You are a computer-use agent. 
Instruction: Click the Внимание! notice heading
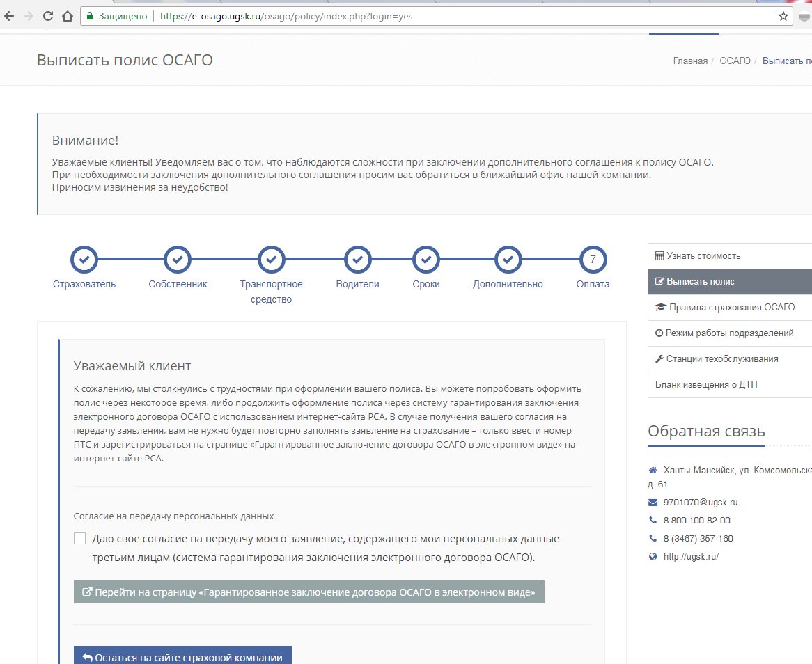point(86,141)
